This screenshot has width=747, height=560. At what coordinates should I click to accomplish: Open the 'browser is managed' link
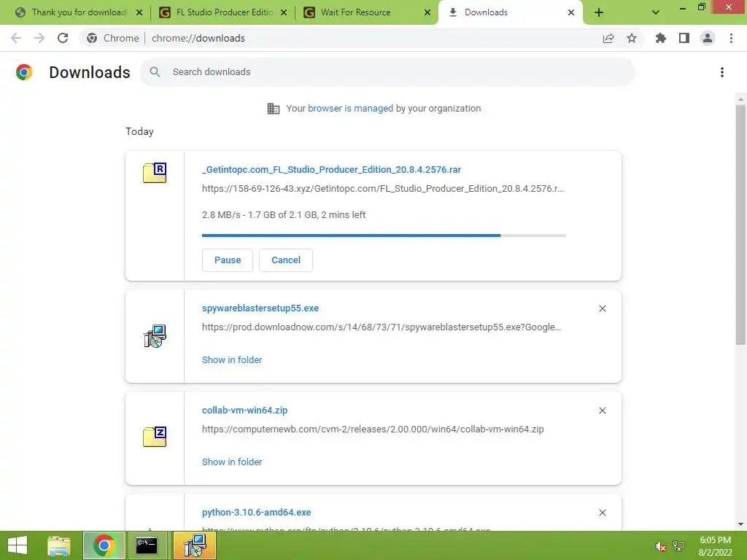(x=350, y=108)
